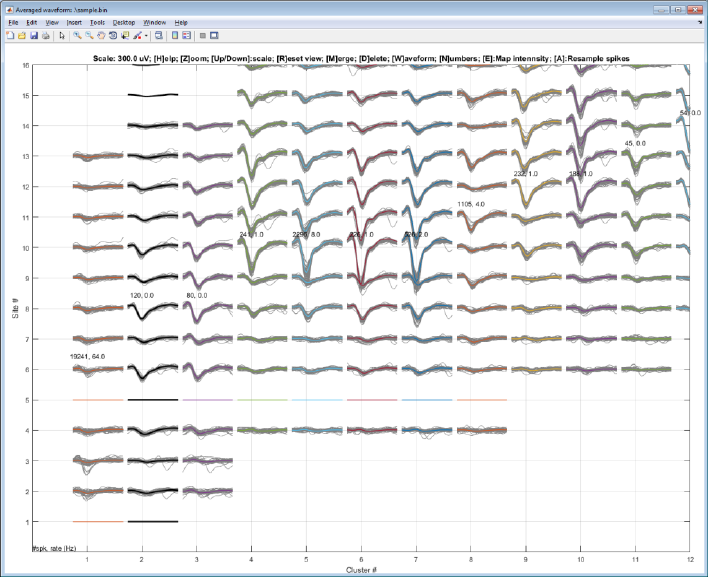Activate the Zoom In magnifier tool
The image size is (708, 577).
click(x=77, y=35)
